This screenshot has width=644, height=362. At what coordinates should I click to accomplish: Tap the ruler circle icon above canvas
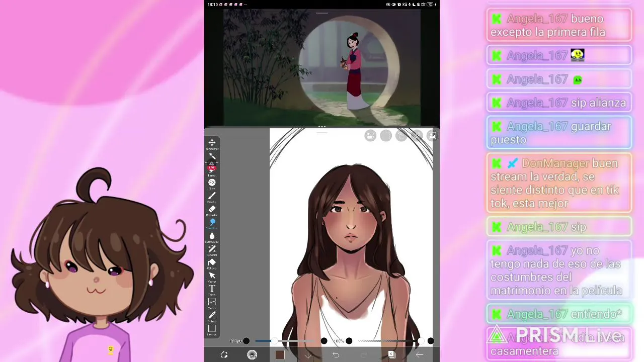tap(401, 136)
